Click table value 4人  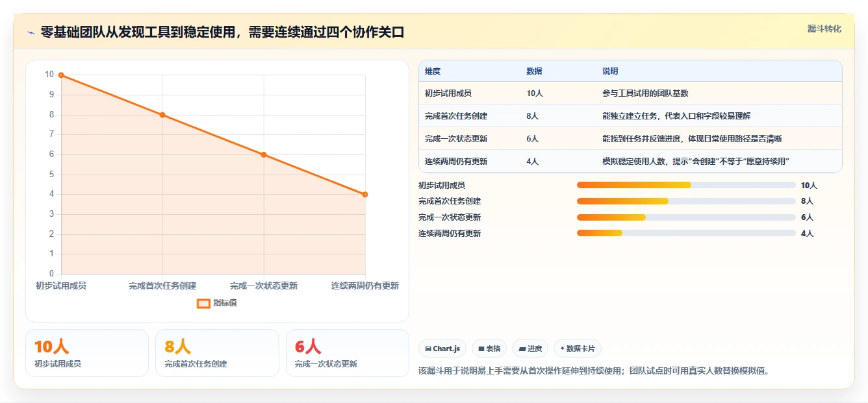[x=533, y=162]
